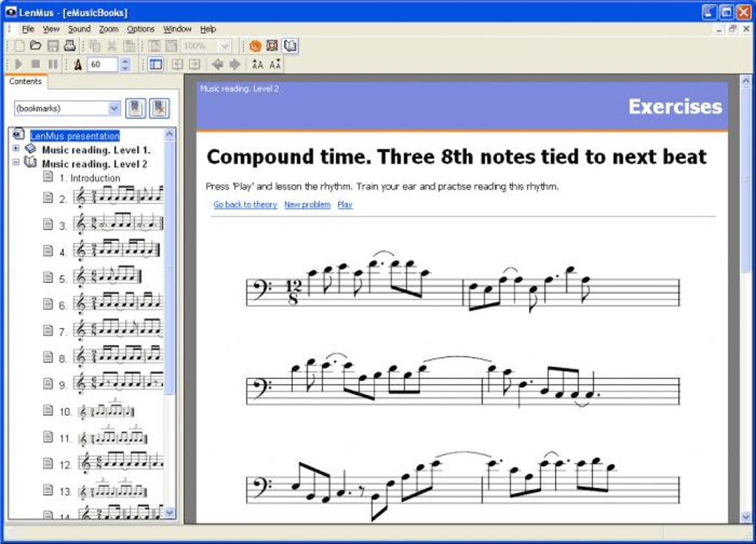Open a file with the folder icon

36,46
